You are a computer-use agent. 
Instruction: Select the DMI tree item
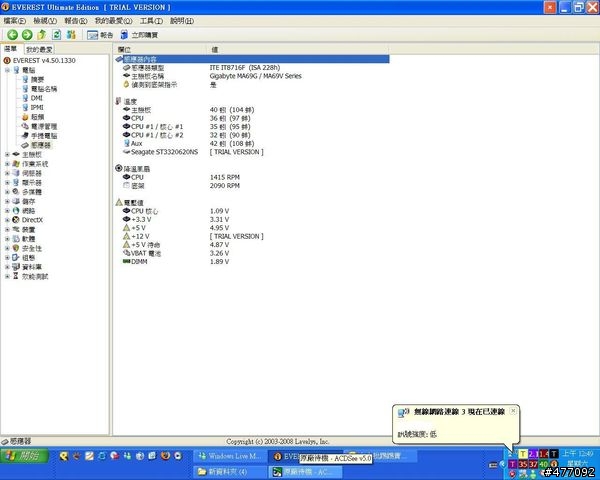(x=37, y=98)
